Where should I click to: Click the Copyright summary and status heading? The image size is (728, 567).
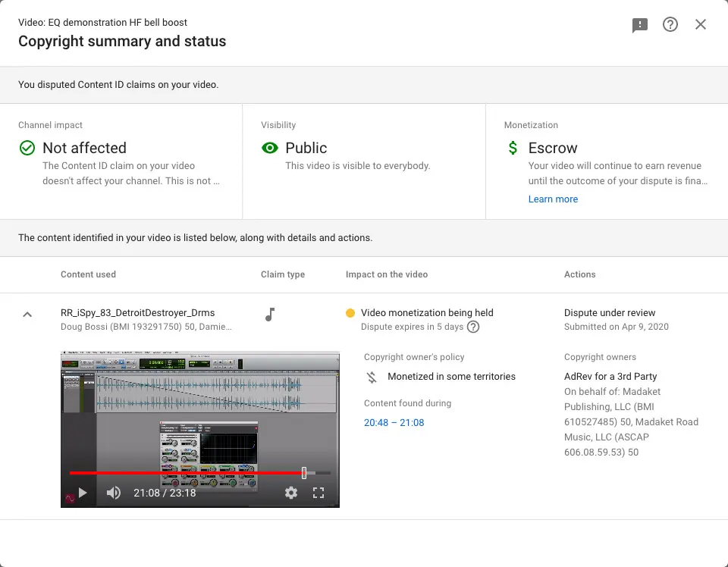pyautogui.click(x=122, y=41)
